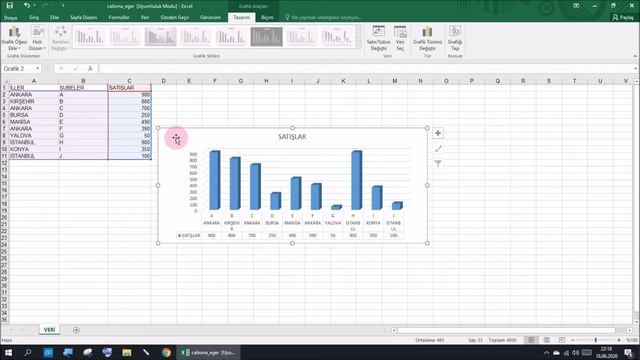The image size is (640, 360).
Task: Click the Undo arrow in quick access
Action: tap(27, 6)
